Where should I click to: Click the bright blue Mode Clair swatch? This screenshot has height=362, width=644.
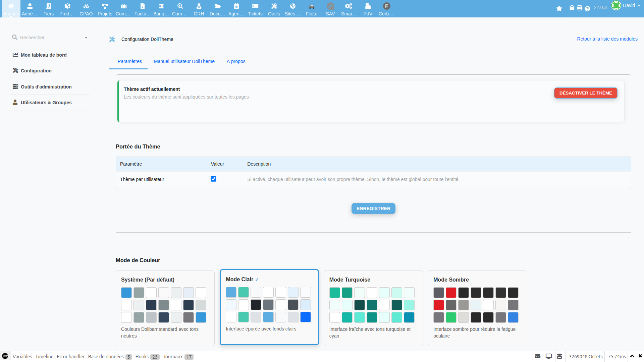click(305, 317)
